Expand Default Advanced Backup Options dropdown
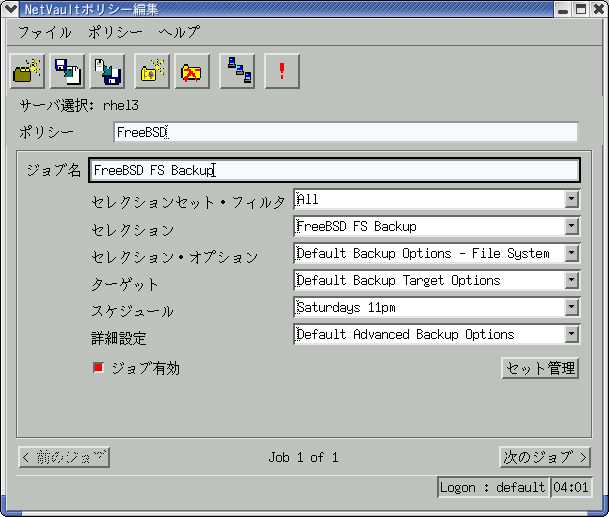 437,334
